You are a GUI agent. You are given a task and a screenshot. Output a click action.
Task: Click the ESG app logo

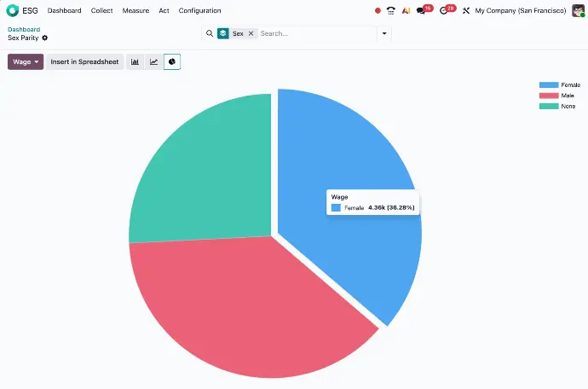coord(12,11)
